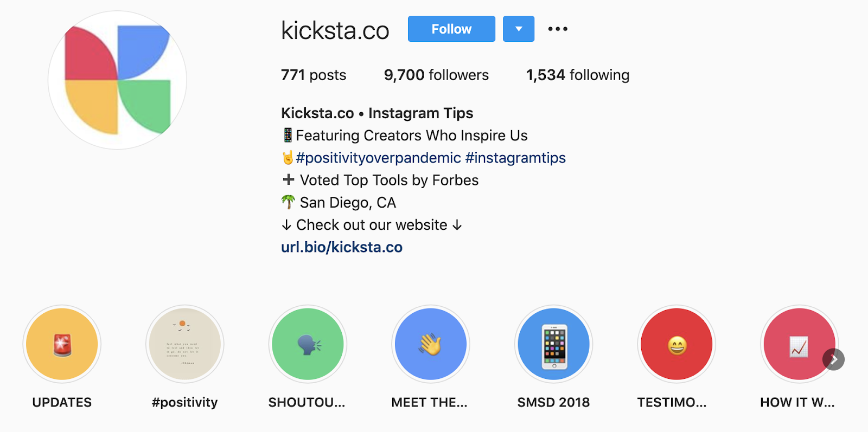This screenshot has height=432, width=868.
Task: Open the Kicksta profile picture
Action: coord(118,80)
